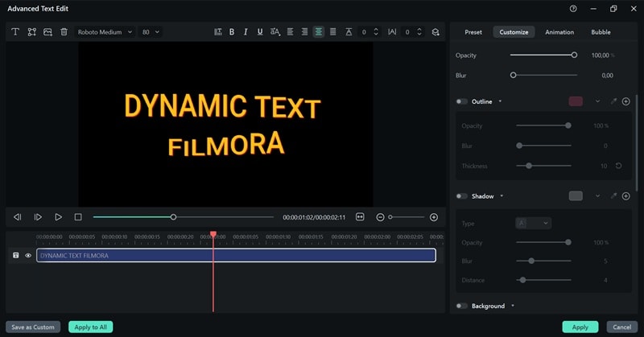Select the Customize tab

coord(514,32)
